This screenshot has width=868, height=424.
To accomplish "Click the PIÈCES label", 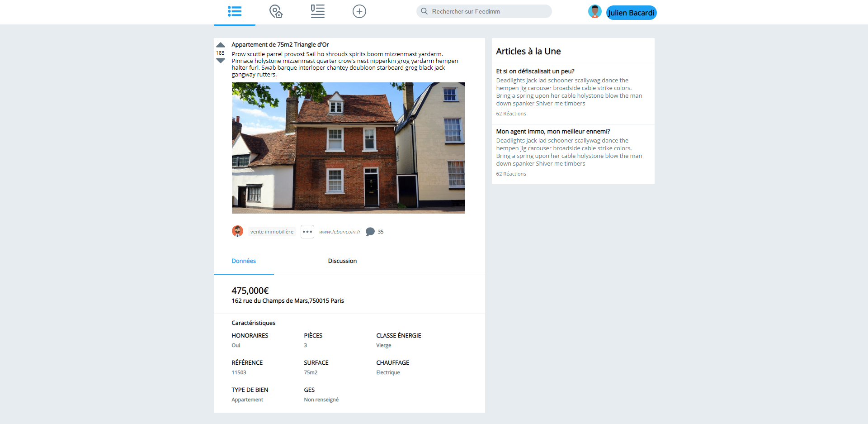I will [313, 335].
